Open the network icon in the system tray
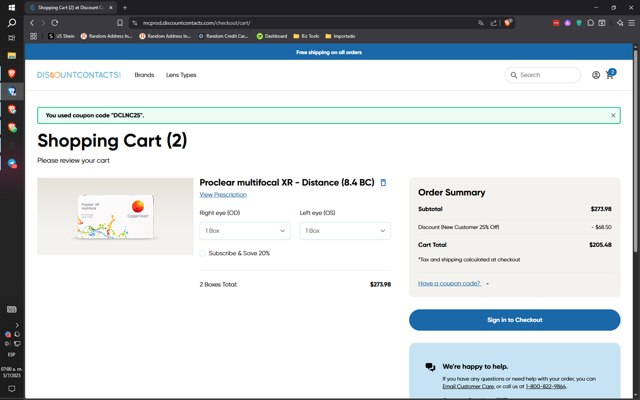Screen dimensions: 640x400 tap(17, 344)
